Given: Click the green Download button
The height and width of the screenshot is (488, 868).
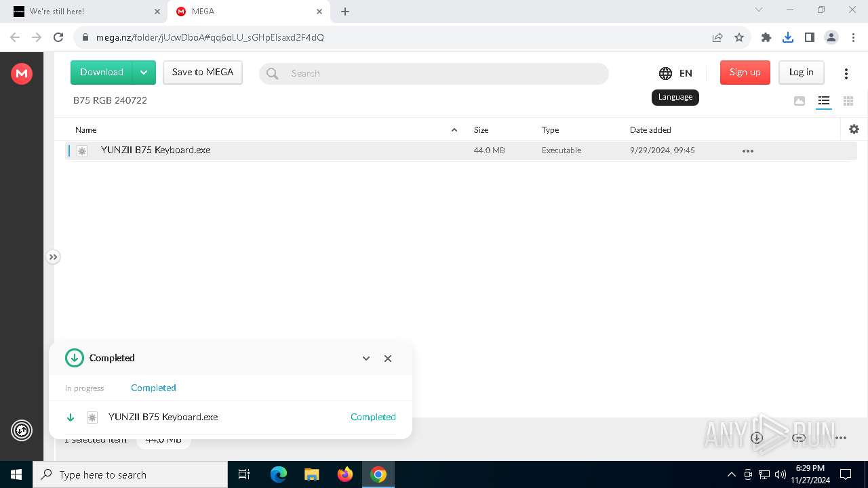Looking at the screenshot, I should [102, 73].
